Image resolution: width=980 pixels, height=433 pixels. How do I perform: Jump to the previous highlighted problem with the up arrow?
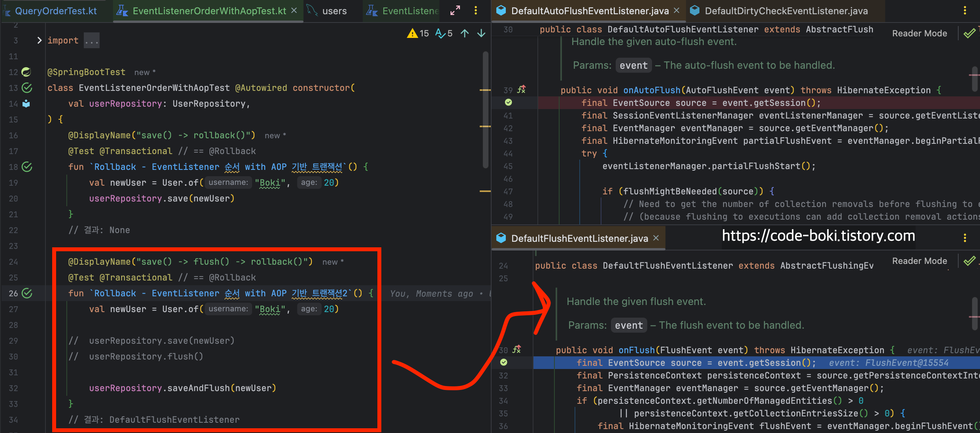(465, 34)
